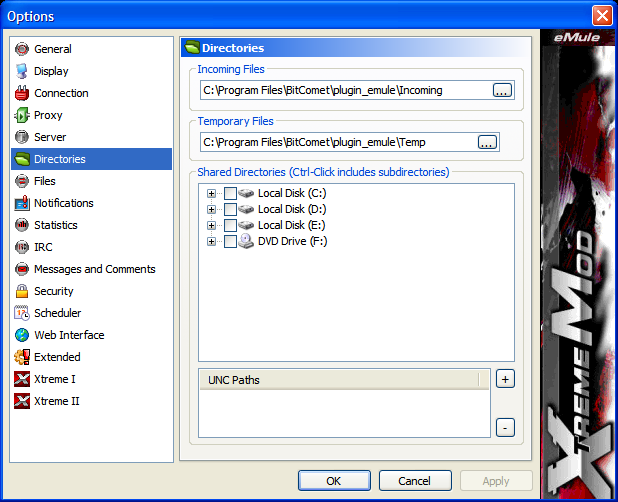Click the Connection plug icon
The image size is (618, 502).
22,93
